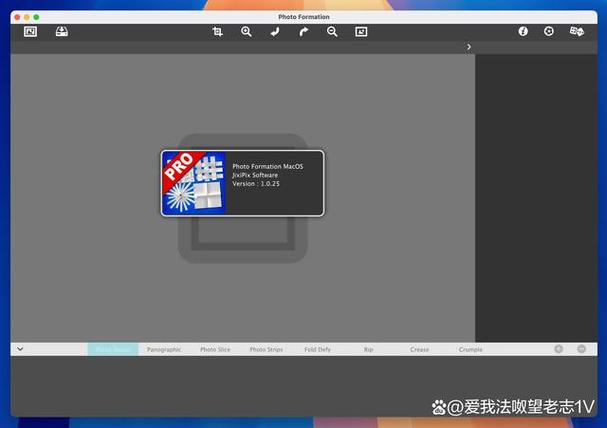The width and height of the screenshot is (607, 428).
Task: Switch to the Rip tab
Action: (x=369, y=349)
